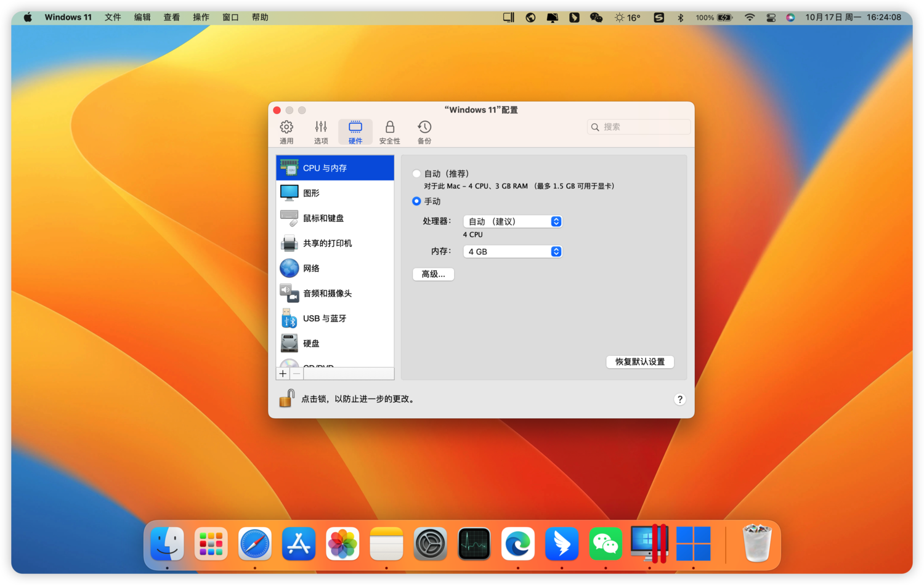The width and height of the screenshot is (924, 585).
Task: Open 共享的打印机 settings
Action: pos(335,243)
